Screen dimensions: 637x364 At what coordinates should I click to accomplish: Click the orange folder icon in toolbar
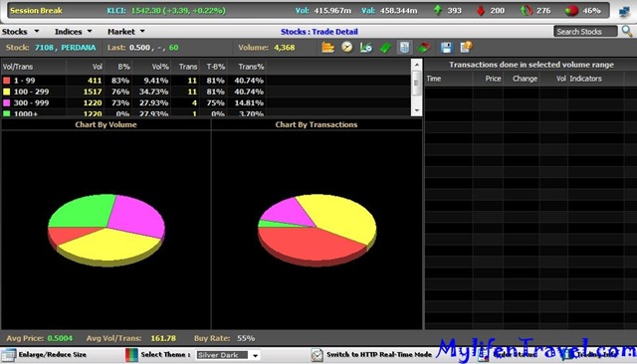click(327, 48)
